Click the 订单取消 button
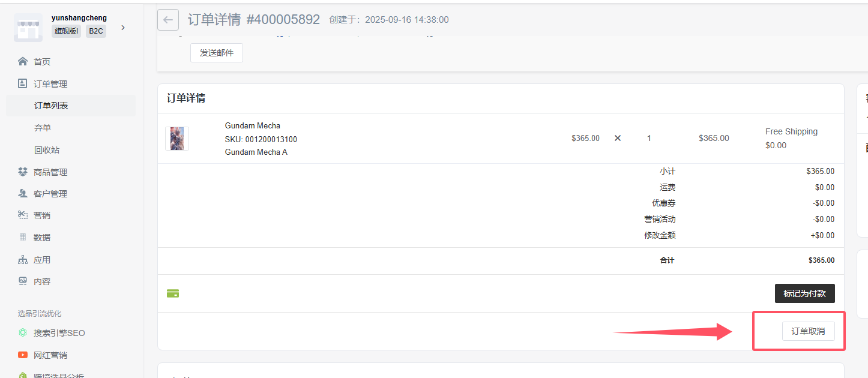Viewport: 868px width, 378px height. click(808, 331)
